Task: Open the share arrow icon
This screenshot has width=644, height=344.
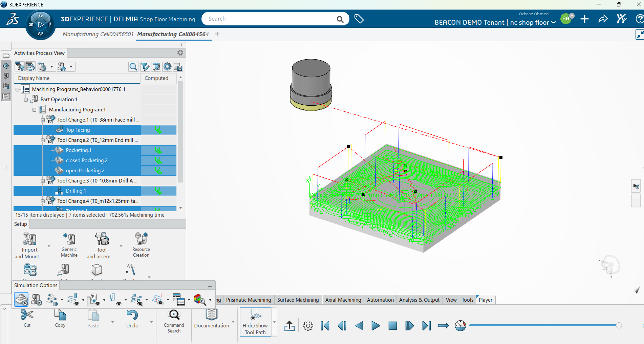Action: [x=603, y=19]
